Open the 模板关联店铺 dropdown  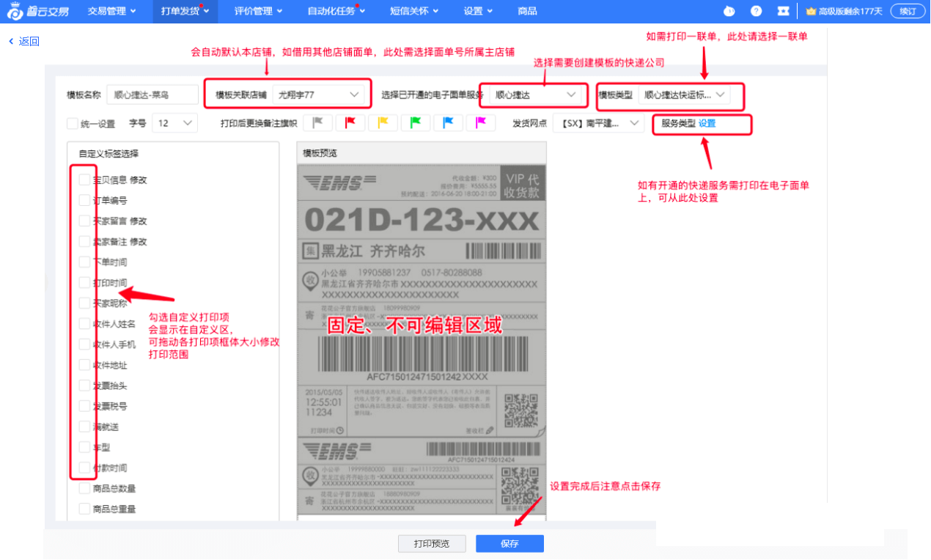[318, 95]
